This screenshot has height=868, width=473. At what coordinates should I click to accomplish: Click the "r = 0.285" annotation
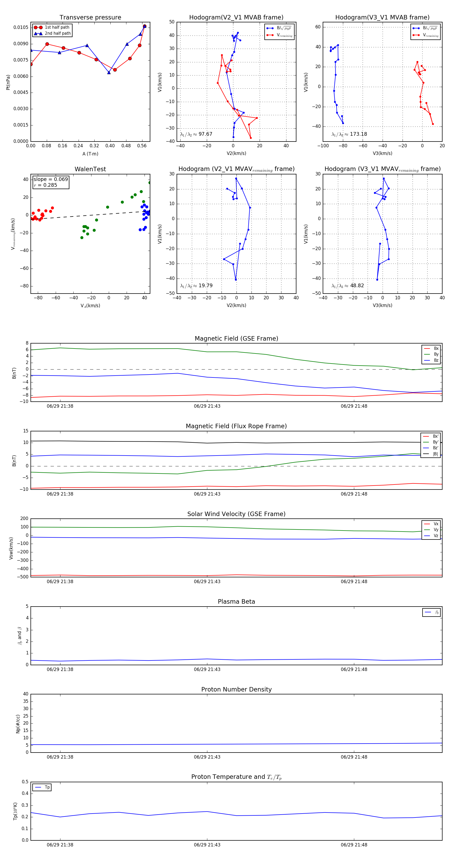45,185
